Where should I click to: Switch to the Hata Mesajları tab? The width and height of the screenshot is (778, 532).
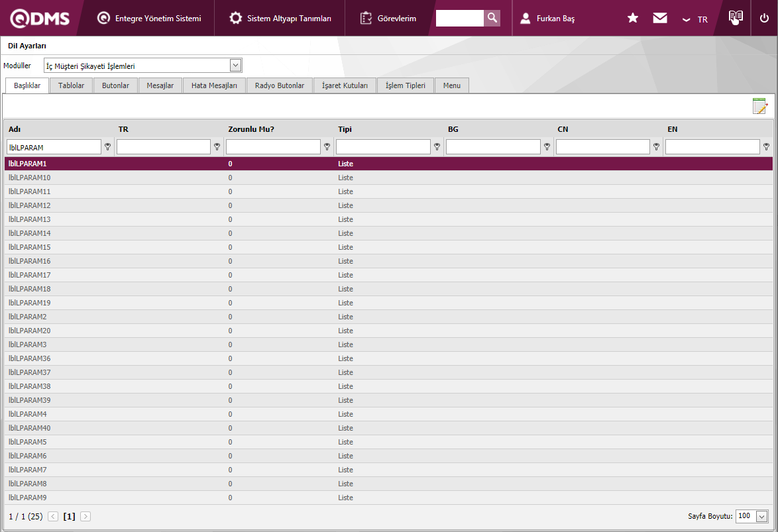214,85
